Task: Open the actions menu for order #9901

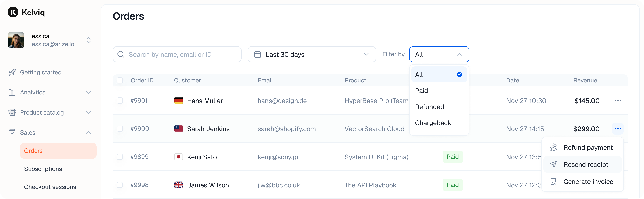Action: click(618, 101)
